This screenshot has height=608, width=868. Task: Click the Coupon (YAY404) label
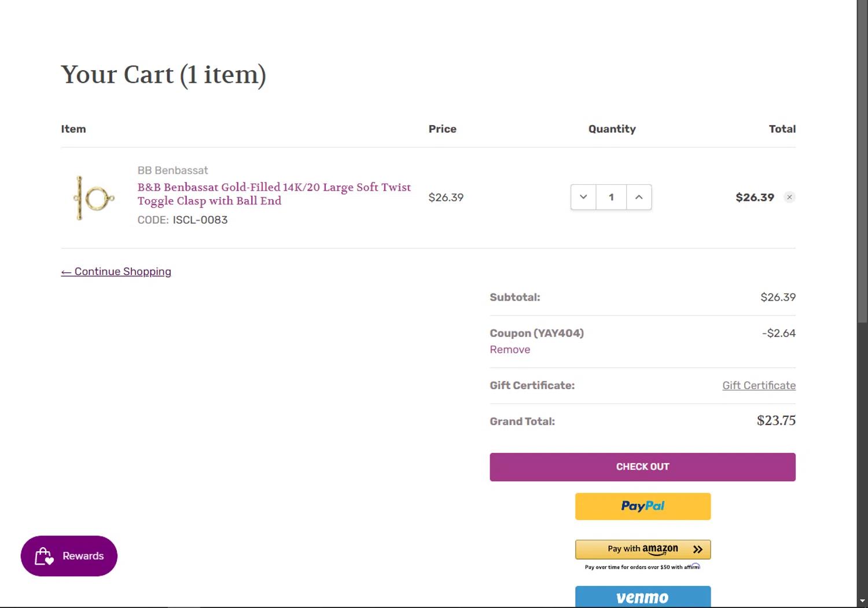click(x=536, y=333)
